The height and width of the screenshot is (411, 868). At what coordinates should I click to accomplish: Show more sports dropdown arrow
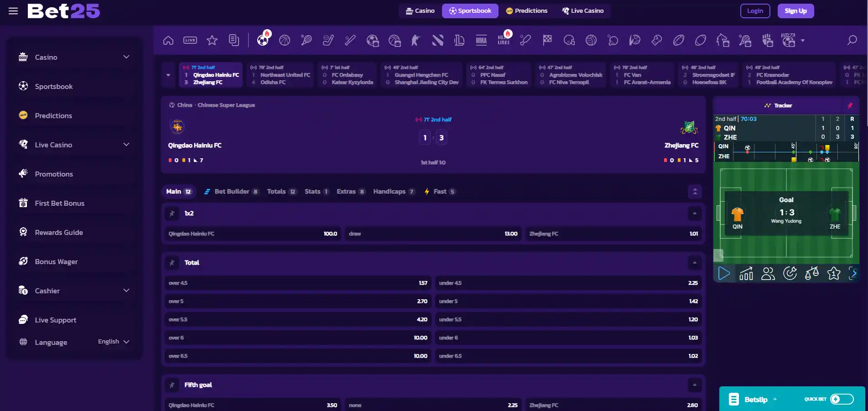(803, 41)
